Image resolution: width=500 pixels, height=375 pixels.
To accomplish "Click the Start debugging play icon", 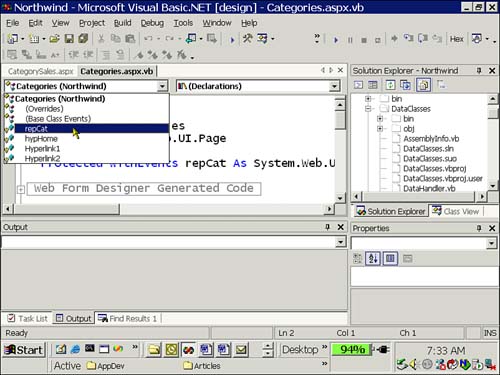I will pyautogui.click(x=336, y=40).
